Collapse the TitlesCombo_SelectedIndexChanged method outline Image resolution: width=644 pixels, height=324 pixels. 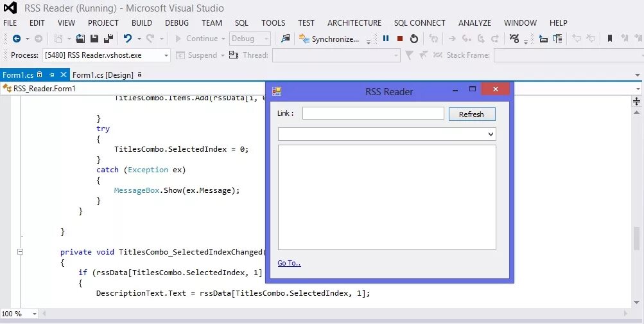(x=20, y=251)
